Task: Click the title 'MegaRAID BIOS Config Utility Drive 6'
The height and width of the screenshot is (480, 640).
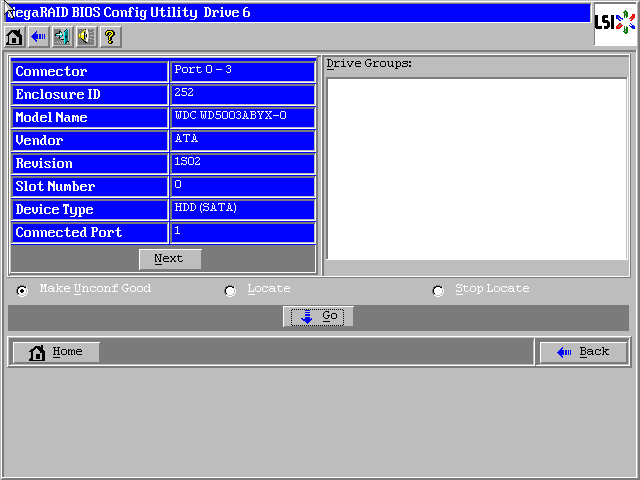Action: point(128,13)
